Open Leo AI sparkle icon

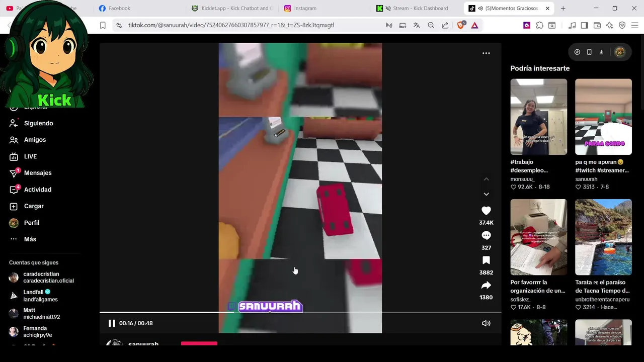click(x=609, y=25)
